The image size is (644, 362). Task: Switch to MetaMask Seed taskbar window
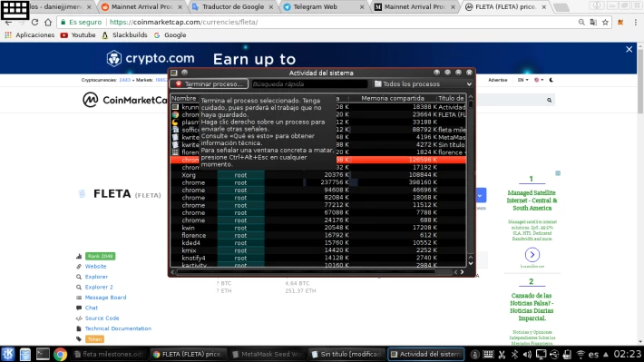[267, 354]
